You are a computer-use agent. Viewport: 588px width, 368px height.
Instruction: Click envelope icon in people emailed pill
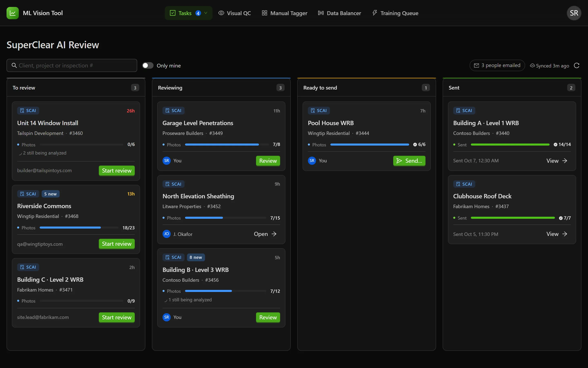coord(477,65)
